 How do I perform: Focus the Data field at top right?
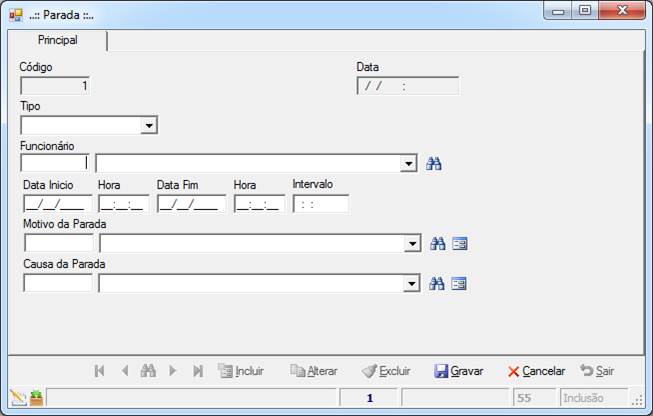pyautogui.click(x=408, y=86)
